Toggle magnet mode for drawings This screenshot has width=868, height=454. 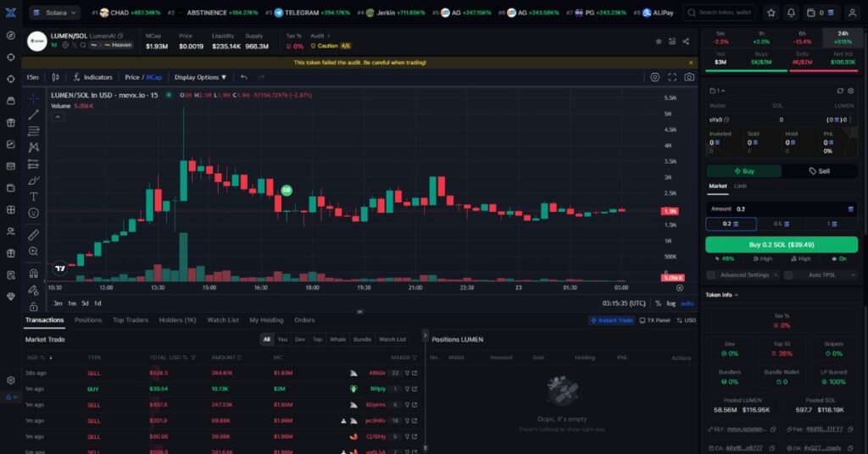point(33,274)
